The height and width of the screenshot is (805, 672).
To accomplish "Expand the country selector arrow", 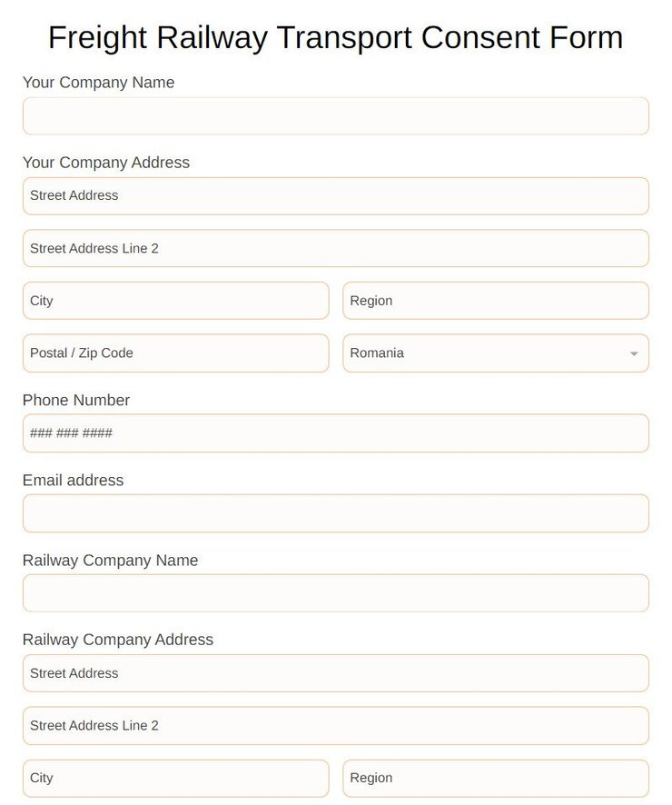I will click(x=634, y=353).
